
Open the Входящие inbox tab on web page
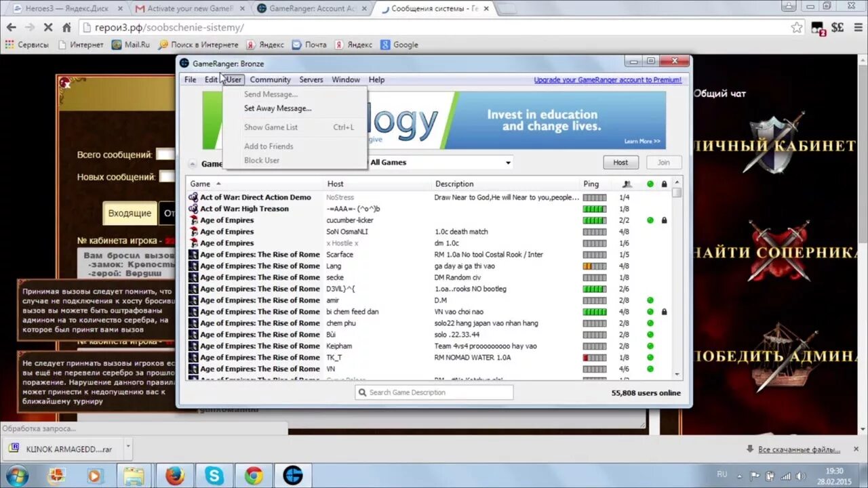[x=130, y=213]
